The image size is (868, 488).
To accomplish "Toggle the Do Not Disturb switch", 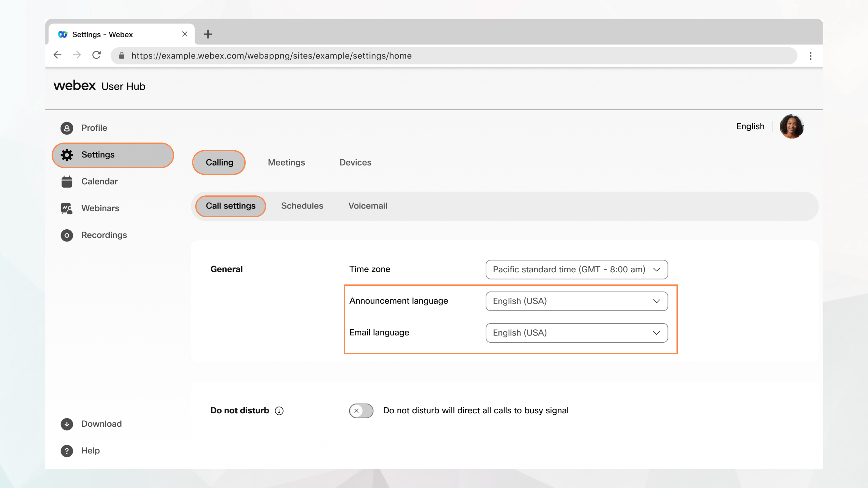I will point(361,410).
